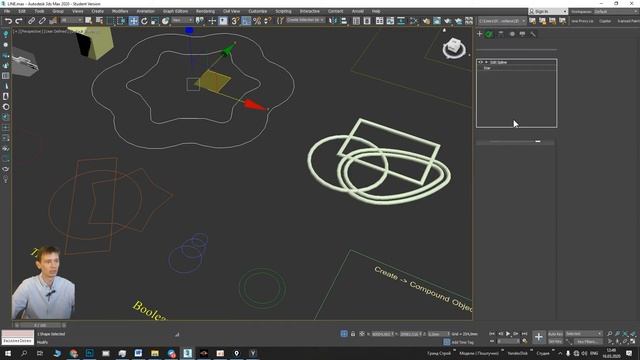
Task: Toggle Angle Snap in main toolbar
Action: click(246, 20)
